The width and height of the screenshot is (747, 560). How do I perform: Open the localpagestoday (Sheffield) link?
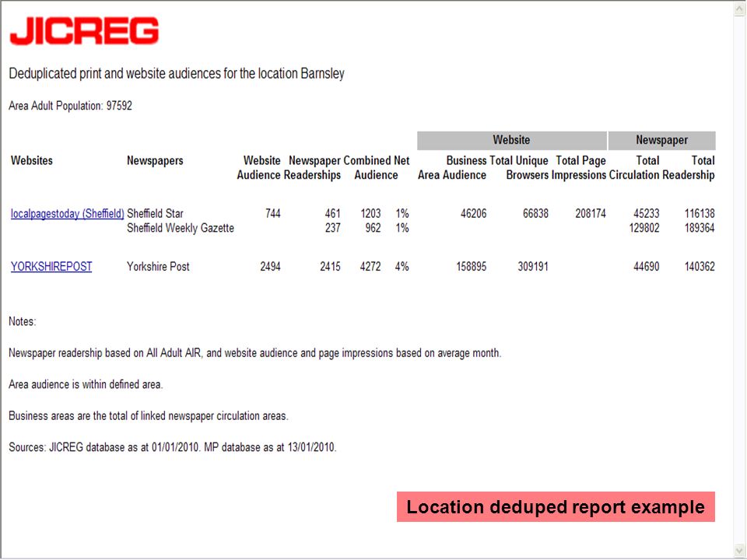67,214
